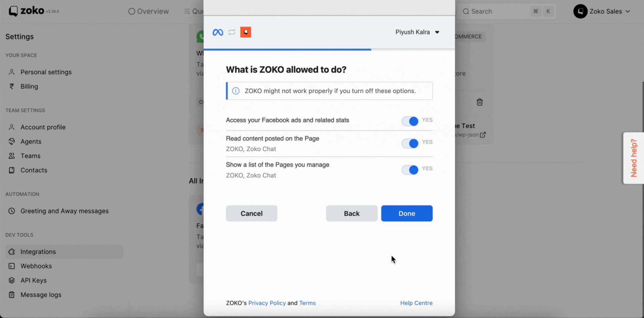Click the info icon in the warning notice
Screen dimensions: 644x318
236,91
